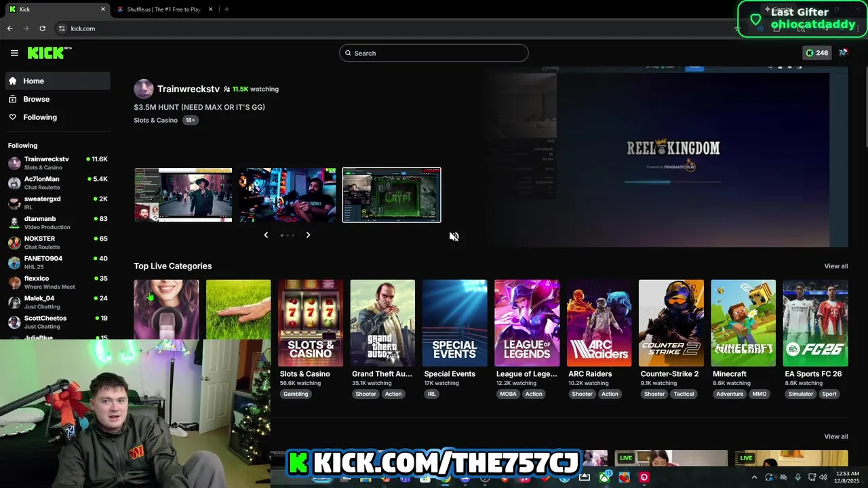868x488 pixels.
Task: Switch to the Kick tab
Action: (56, 9)
